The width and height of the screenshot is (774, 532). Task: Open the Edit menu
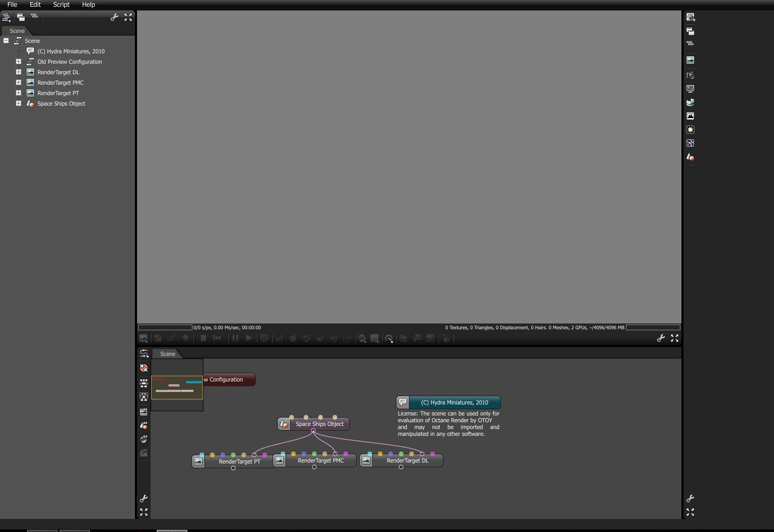click(x=35, y=4)
